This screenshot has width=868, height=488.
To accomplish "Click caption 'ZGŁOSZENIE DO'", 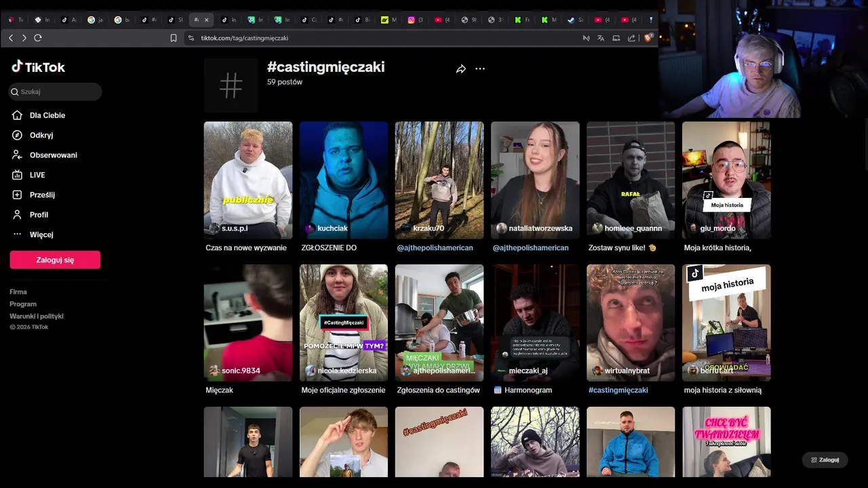I will (x=329, y=248).
